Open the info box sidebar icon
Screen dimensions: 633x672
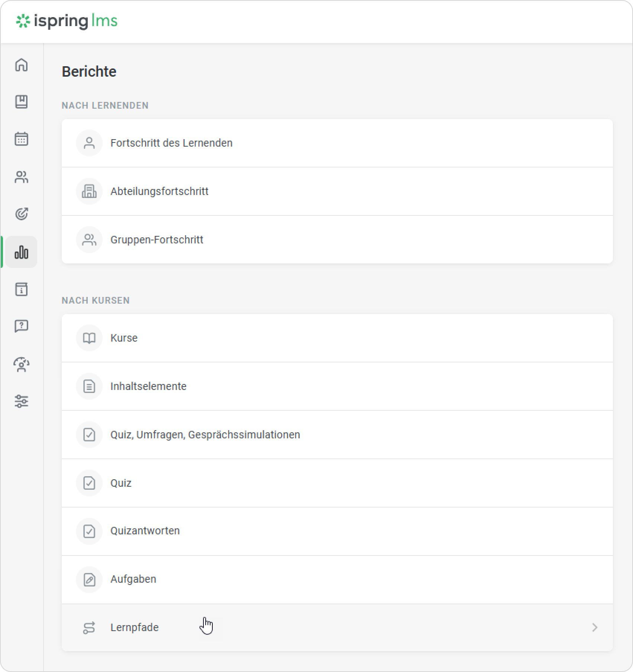[22, 289]
